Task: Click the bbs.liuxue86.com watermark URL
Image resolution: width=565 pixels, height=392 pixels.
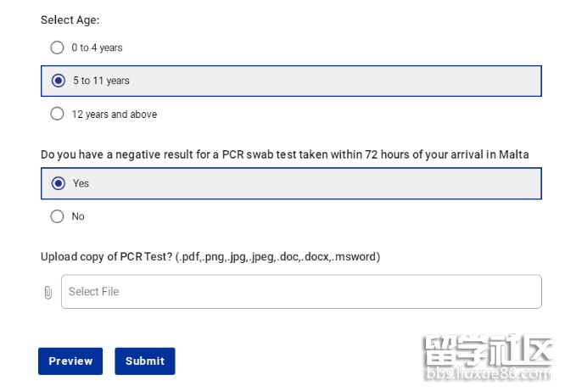Action: [487, 374]
